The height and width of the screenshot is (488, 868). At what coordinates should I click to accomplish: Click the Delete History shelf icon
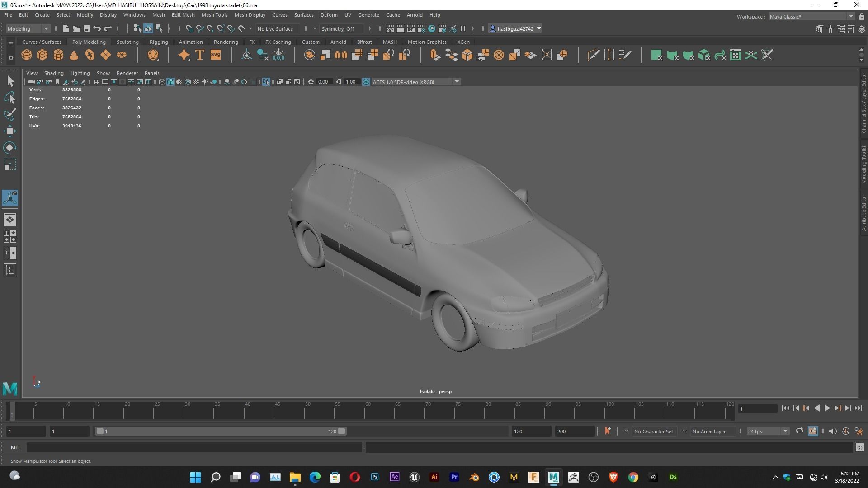263,55
